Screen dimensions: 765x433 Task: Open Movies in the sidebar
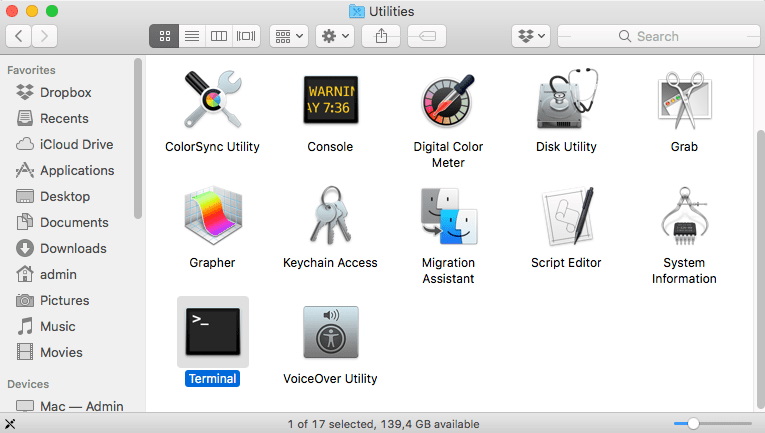point(49,352)
